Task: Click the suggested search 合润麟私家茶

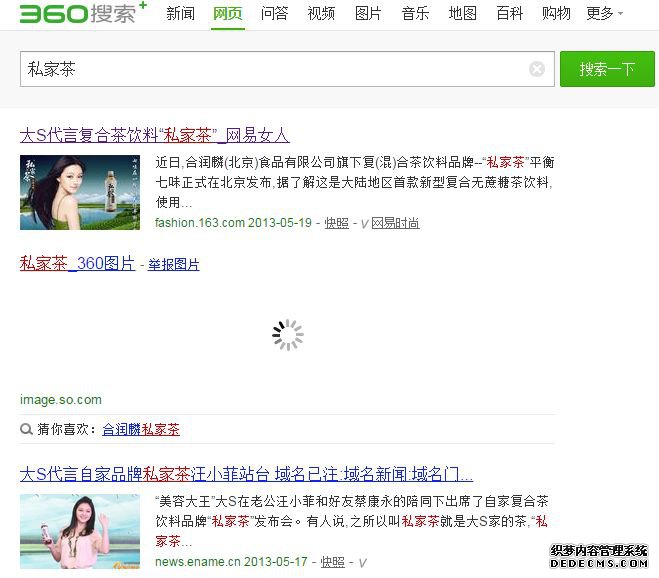Action: pos(141,429)
